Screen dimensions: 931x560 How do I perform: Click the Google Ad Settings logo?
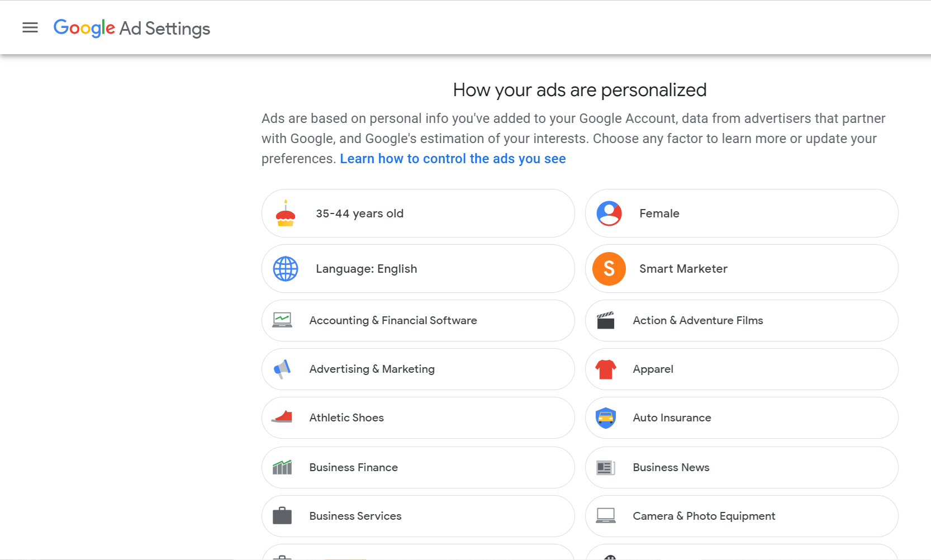pos(132,28)
